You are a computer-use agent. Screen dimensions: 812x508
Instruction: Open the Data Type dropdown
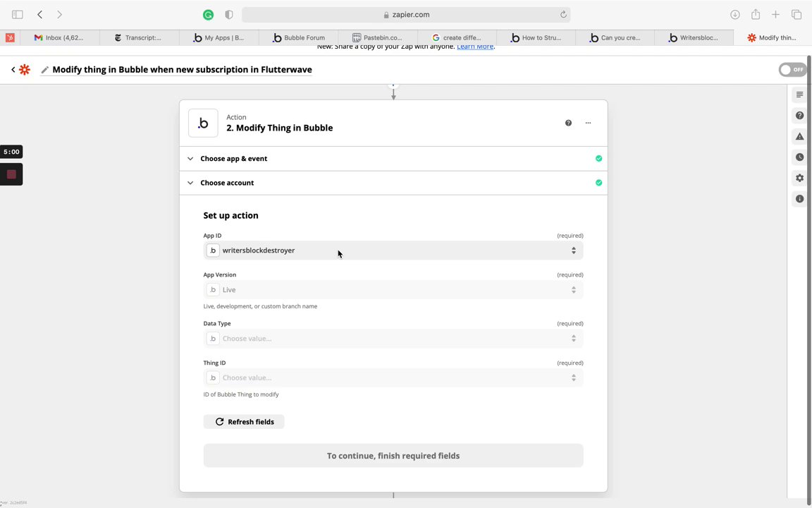393,339
